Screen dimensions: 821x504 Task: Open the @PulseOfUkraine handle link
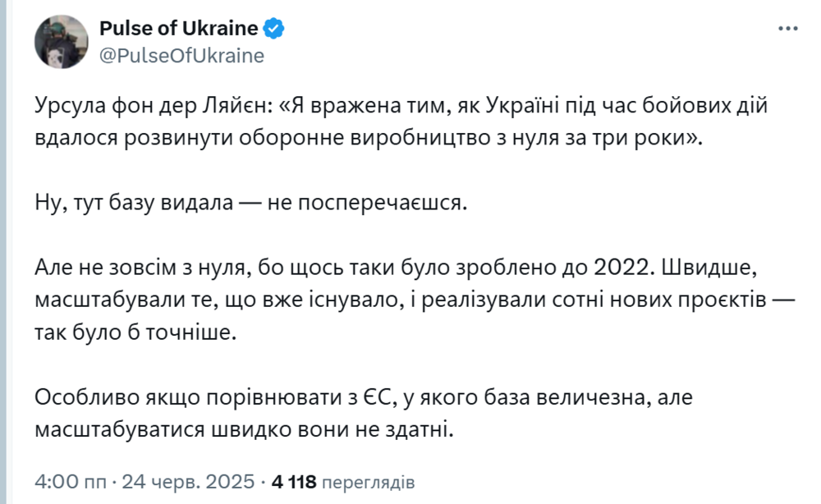pos(181,56)
